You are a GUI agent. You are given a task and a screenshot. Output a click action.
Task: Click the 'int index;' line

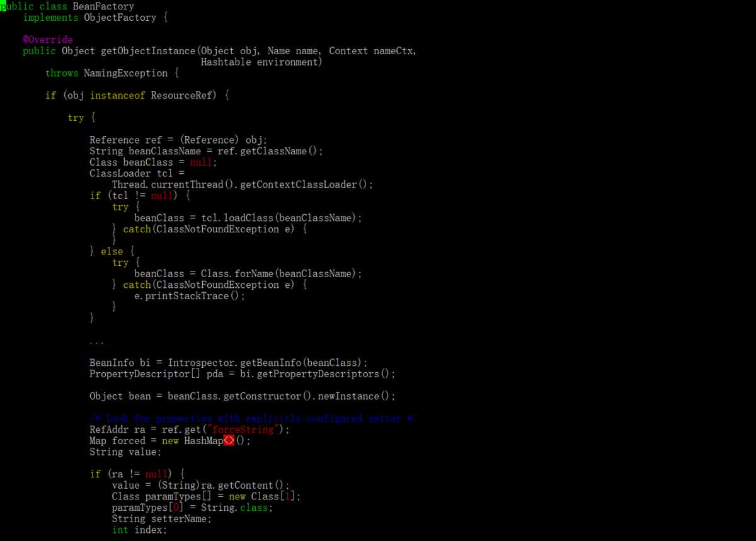[x=140, y=530]
